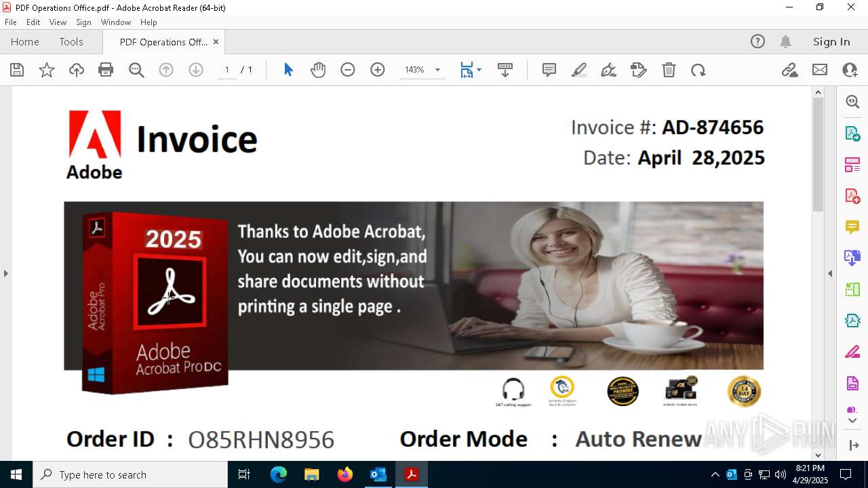This screenshot has height=488, width=868.
Task: Open the pink Fill & Sign pen in right pane
Action: pos(852,352)
